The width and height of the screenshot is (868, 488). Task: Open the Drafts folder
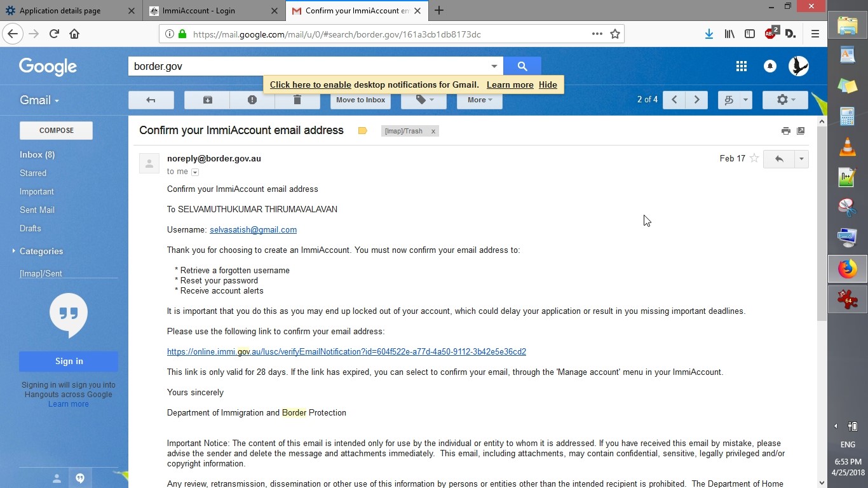coord(31,228)
